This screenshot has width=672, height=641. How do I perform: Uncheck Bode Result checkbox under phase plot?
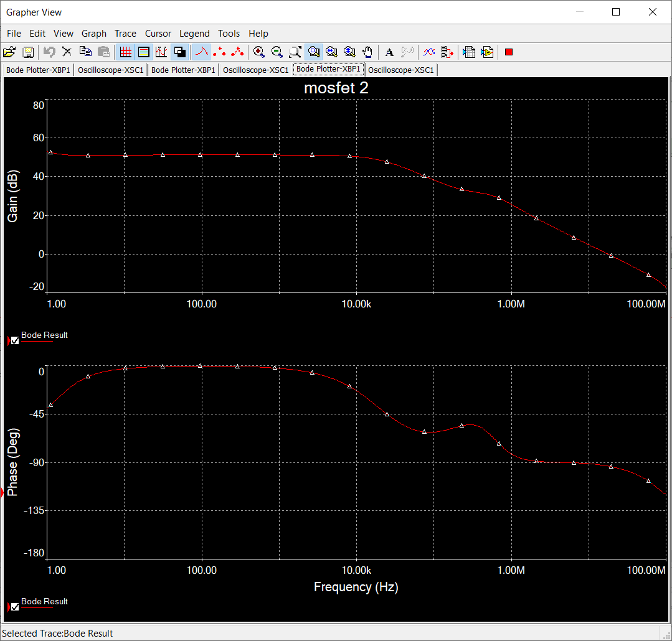(15, 607)
